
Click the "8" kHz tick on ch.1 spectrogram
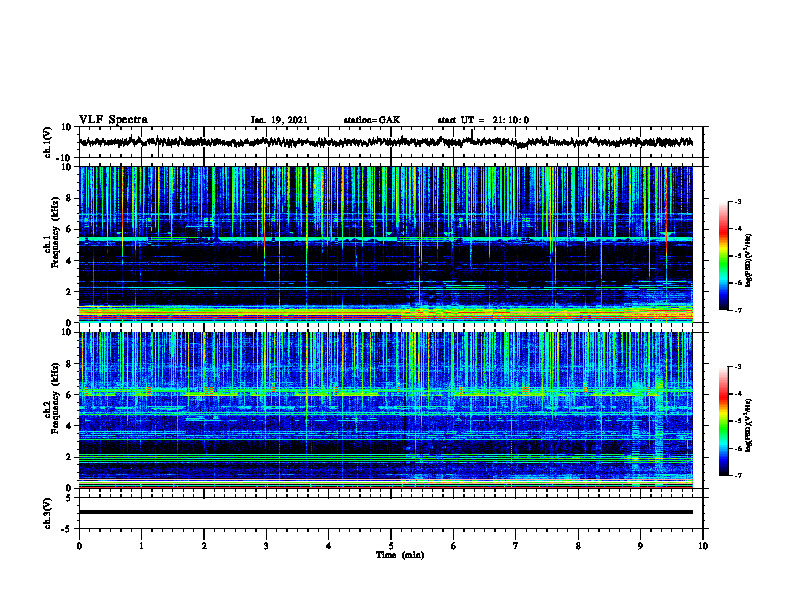70,198
